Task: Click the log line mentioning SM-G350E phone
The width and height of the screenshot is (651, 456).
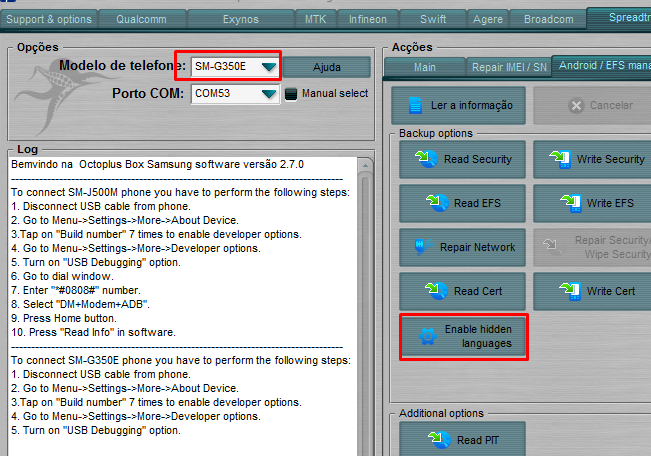Action: pyautogui.click(x=181, y=360)
